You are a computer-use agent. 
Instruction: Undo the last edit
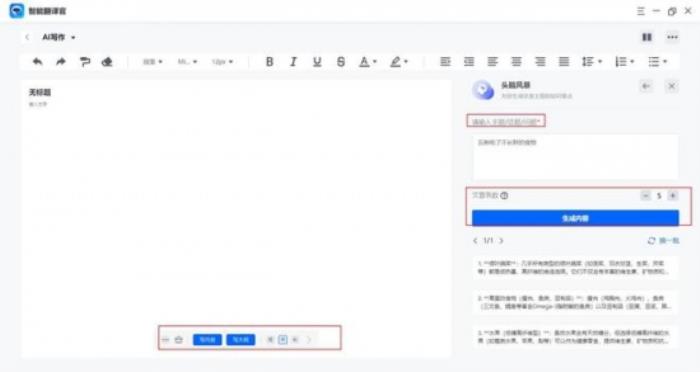38,62
